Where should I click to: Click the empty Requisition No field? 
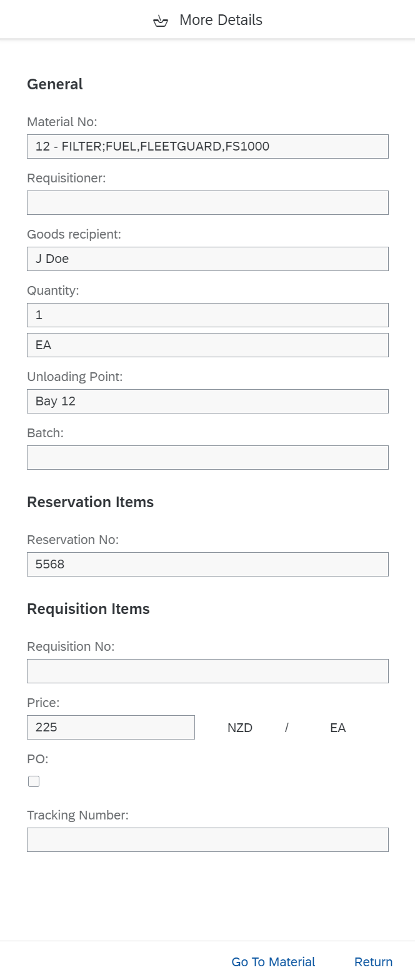click(x=207, y=671)
